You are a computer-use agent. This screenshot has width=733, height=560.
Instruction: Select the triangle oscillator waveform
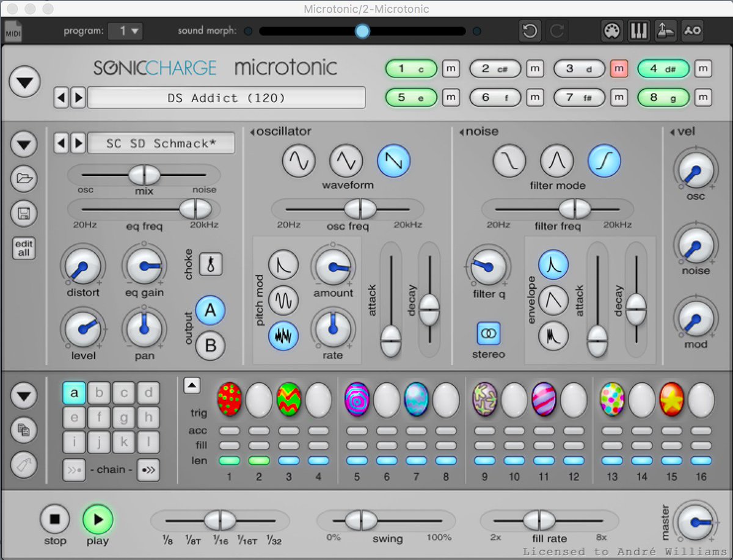[x=346, y=161]
